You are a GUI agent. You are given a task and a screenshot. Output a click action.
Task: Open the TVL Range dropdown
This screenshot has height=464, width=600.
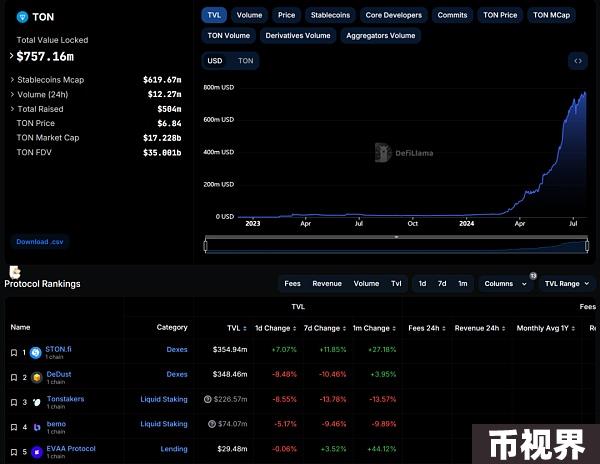coord(567,284)
